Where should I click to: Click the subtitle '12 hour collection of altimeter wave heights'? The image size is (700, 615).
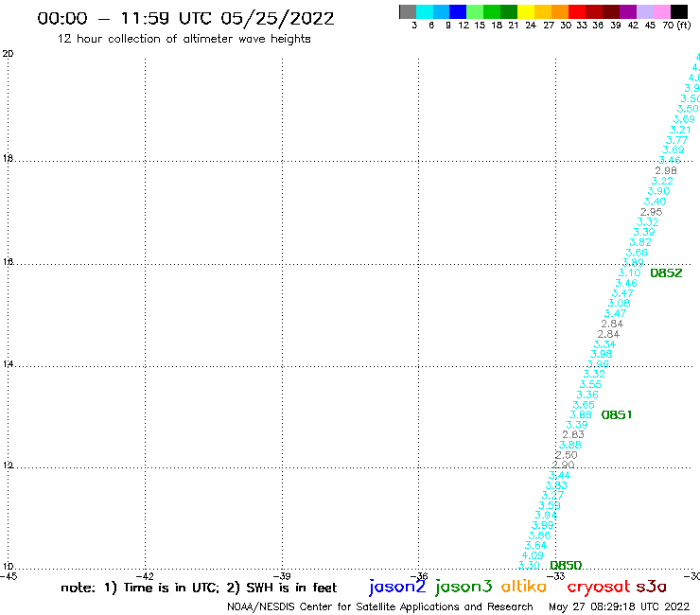[184, 39]
